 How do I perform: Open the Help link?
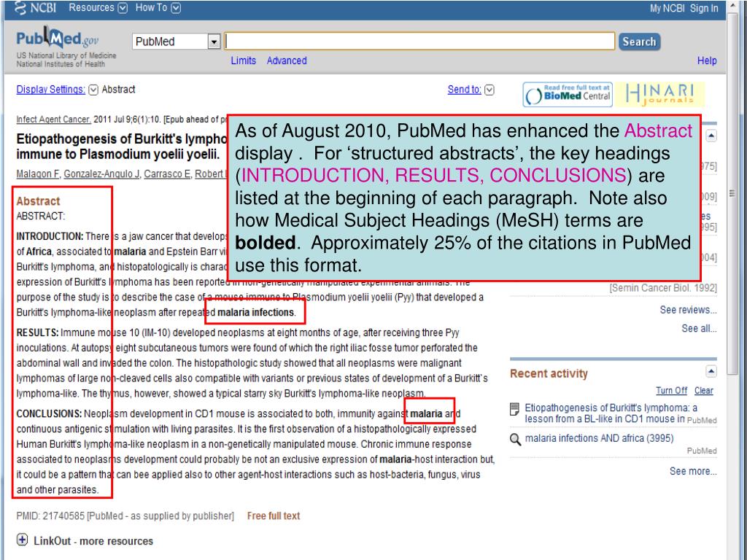click(x=707, y=61)
